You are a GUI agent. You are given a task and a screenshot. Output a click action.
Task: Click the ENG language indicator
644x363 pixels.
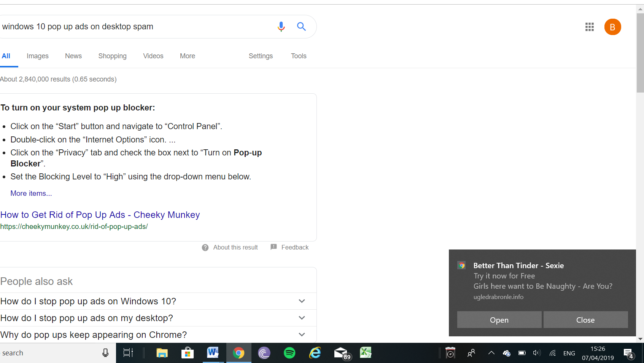click(x=569, y=353)
